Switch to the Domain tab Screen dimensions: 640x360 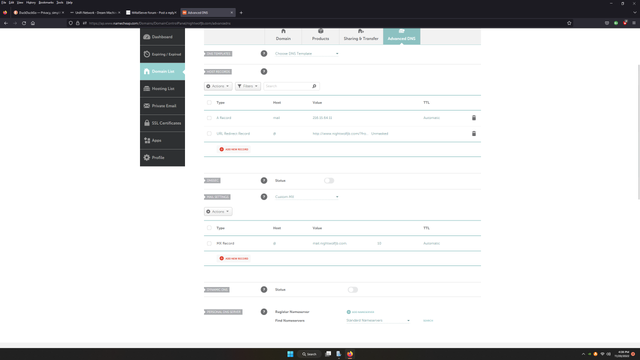tap(283, 36)
